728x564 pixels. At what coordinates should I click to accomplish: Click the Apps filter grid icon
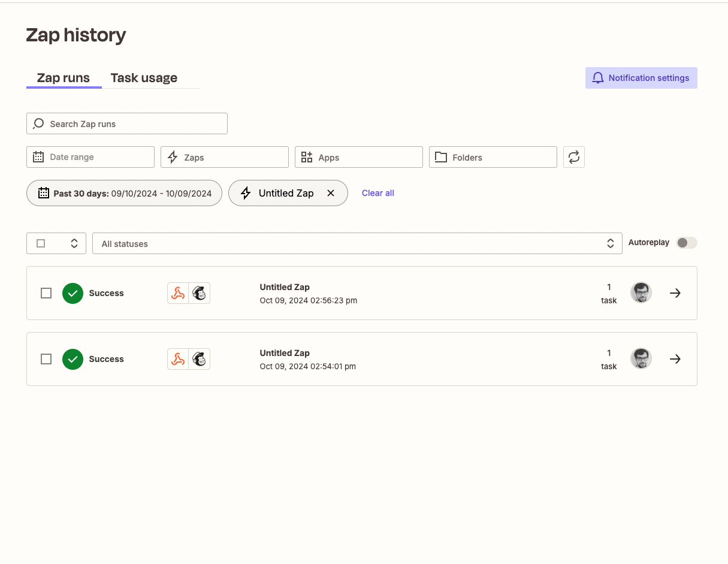coord(307,157)
